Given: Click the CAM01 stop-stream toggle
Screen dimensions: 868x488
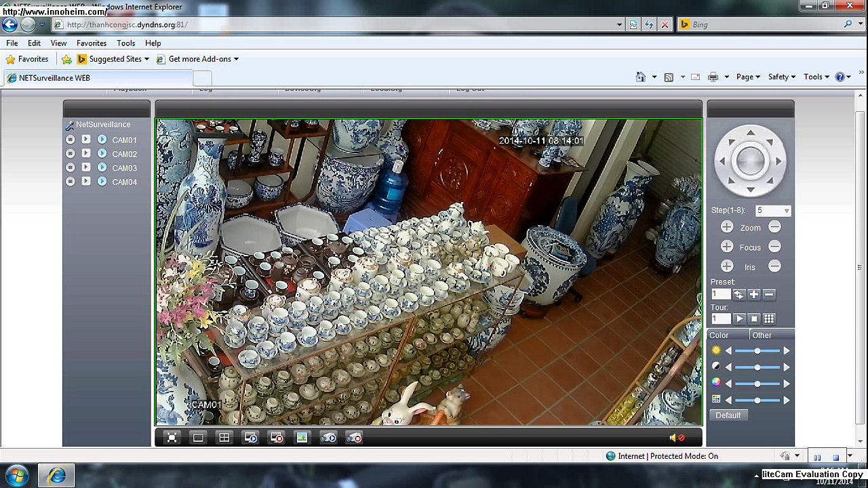Looking at the screenshot, I should point(70,140).
